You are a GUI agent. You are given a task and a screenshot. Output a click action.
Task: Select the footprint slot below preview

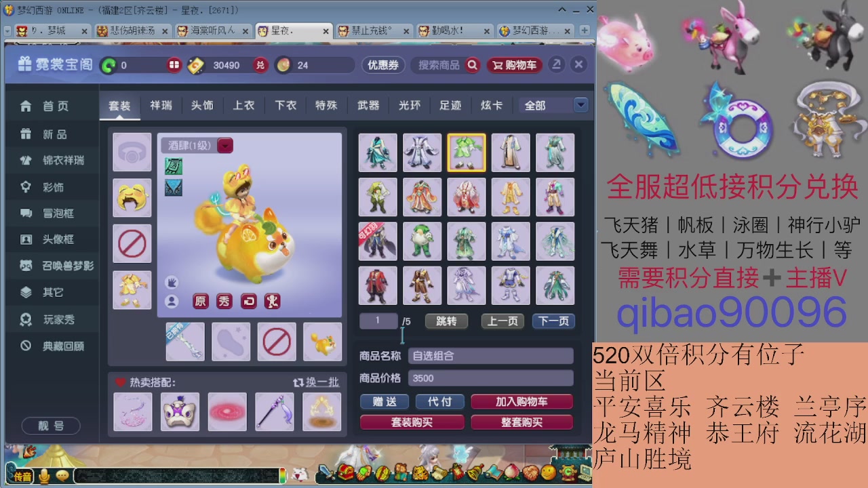coord(231,341)
